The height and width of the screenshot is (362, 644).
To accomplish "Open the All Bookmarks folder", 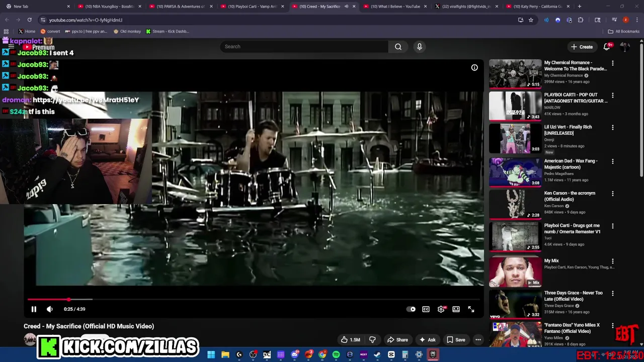I will [623, 31].
